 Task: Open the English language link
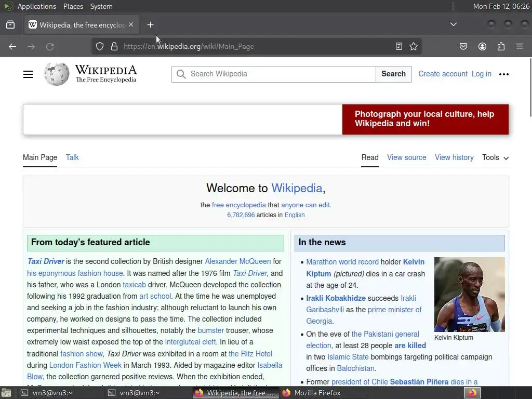pyautogui.click(x=295, y=215)
